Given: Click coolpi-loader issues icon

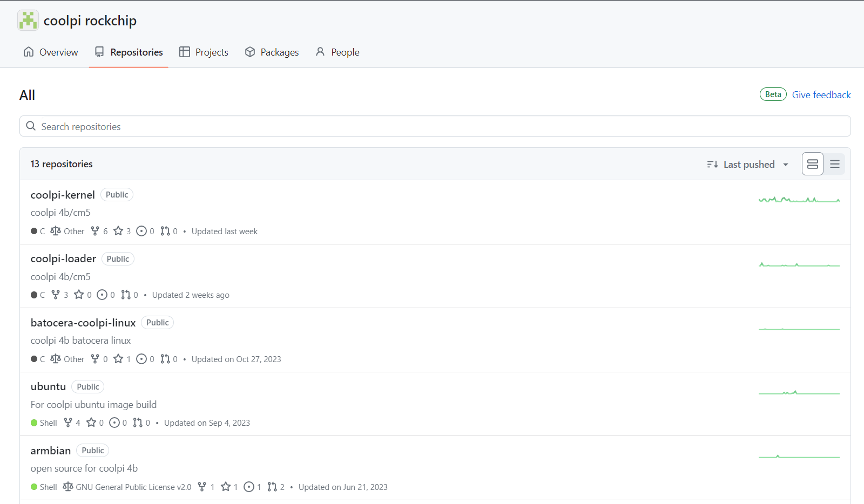Looking at the screenshot, I should tap(102, 295).
